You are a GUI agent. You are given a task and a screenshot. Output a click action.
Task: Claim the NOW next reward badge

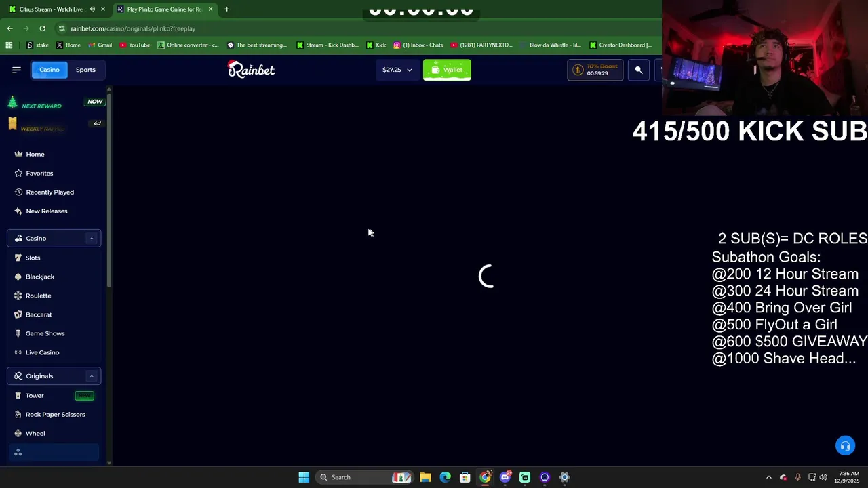[95, 102]
